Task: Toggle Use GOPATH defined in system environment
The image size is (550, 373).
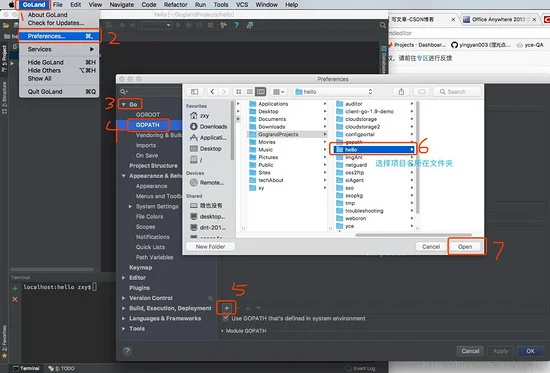Action: coord(226,318)
